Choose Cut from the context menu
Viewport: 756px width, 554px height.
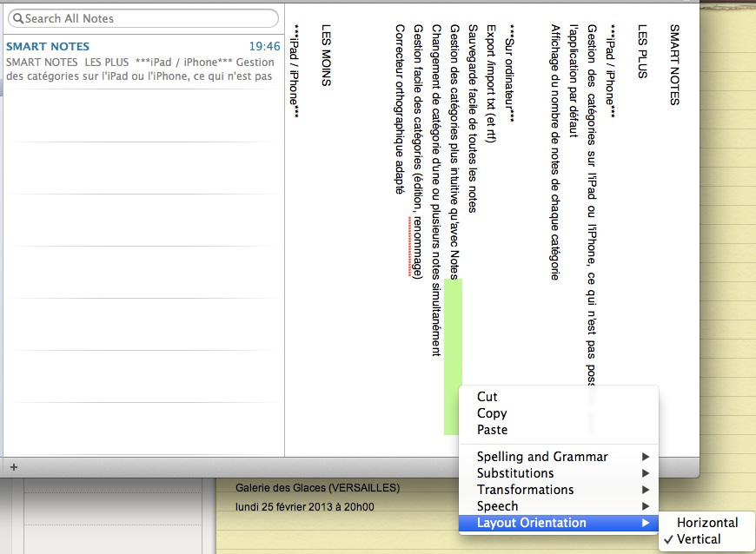[x=487, y=397]
